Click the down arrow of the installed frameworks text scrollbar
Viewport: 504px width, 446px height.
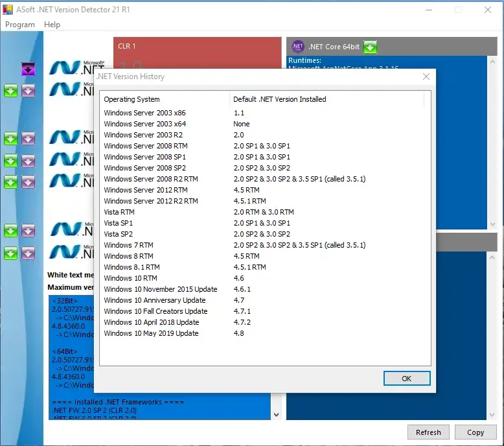coord(276,415)
